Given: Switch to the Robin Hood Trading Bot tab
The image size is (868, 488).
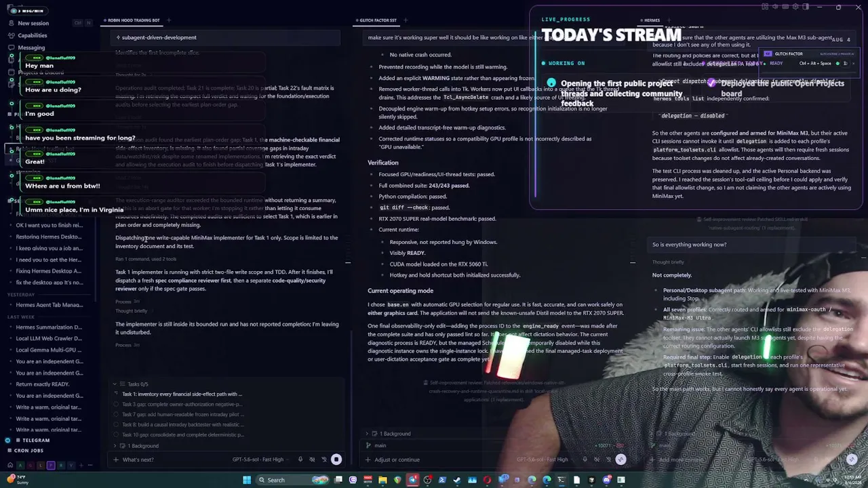Looking at the screenshot, I should (133, 20).
